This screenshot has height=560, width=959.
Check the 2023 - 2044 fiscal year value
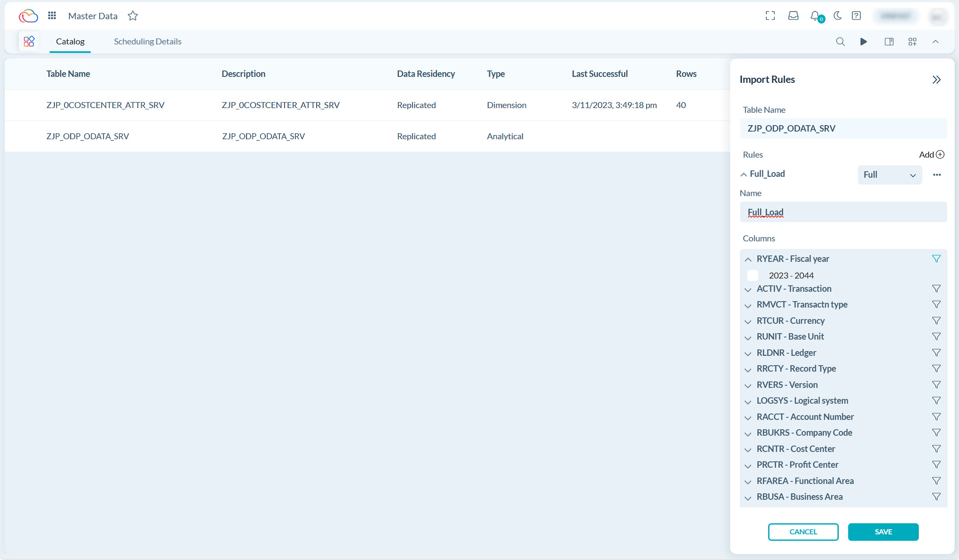[753, 276]
